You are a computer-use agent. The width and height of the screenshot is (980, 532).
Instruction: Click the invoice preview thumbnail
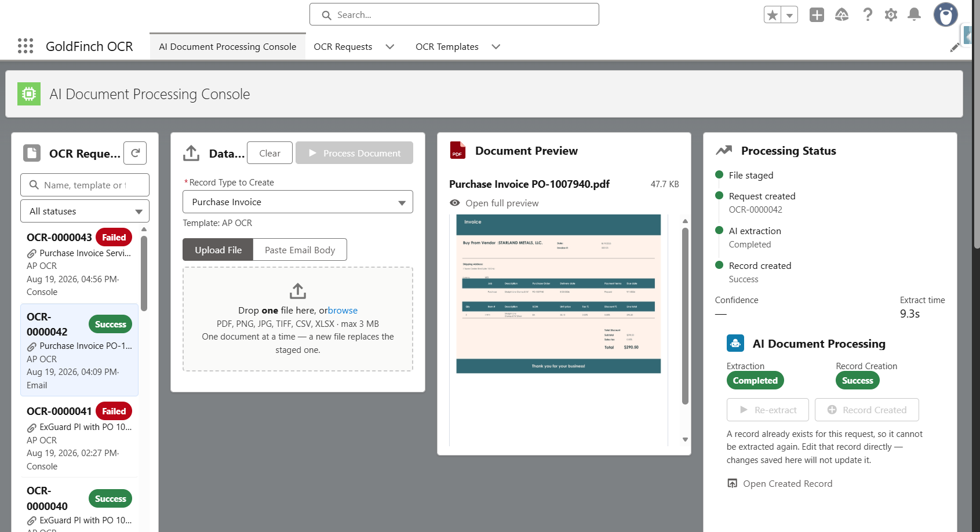pos(559,294)
